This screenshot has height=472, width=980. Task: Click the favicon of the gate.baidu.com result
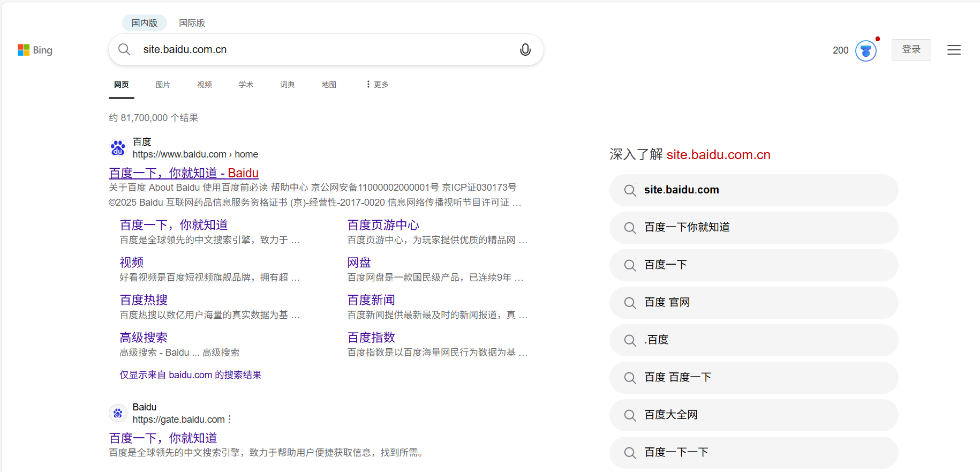tap(118, 413)
